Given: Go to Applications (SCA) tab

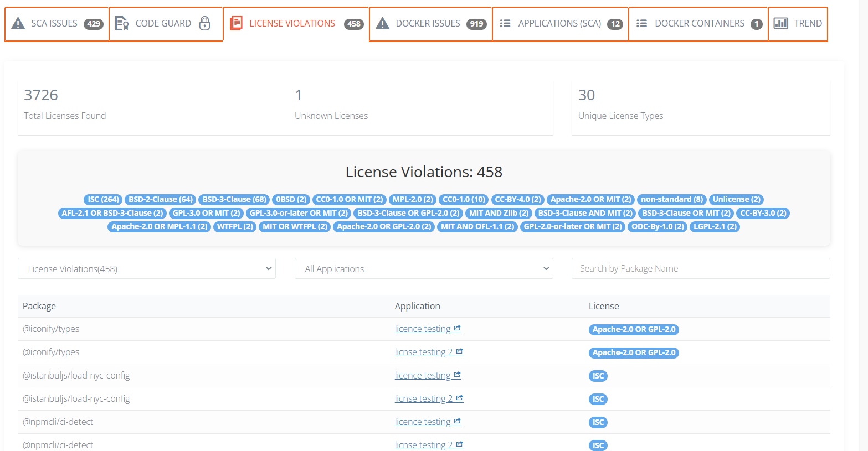Looking at the screenshot, I should 560,24.
